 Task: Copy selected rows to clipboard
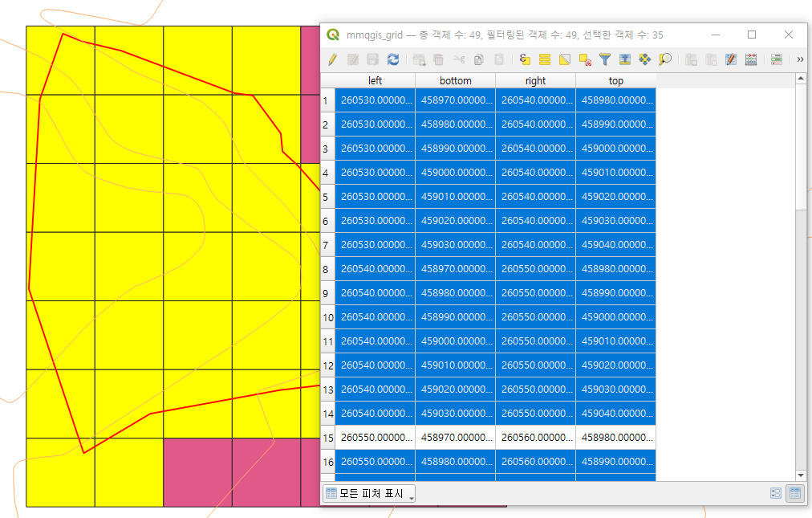point(479,59)
